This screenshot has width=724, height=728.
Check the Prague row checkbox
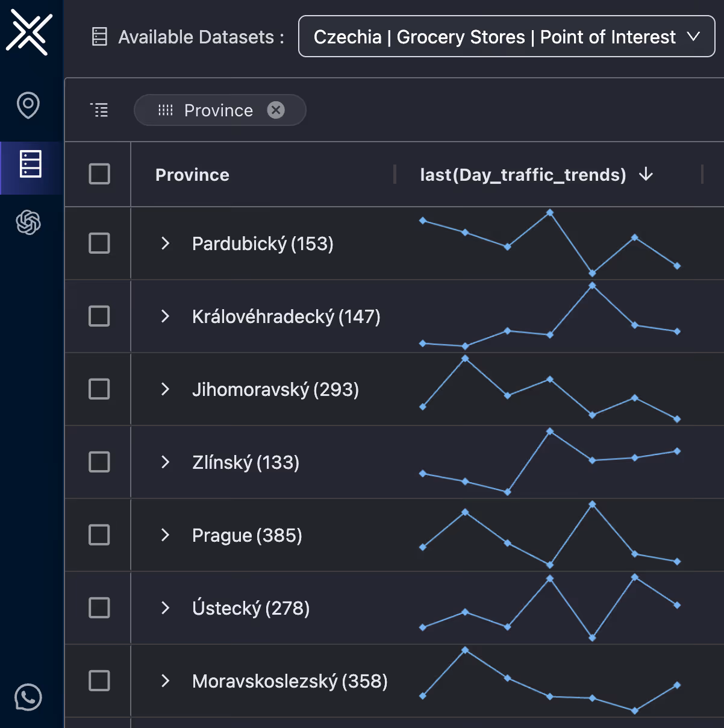coord(99,535)
